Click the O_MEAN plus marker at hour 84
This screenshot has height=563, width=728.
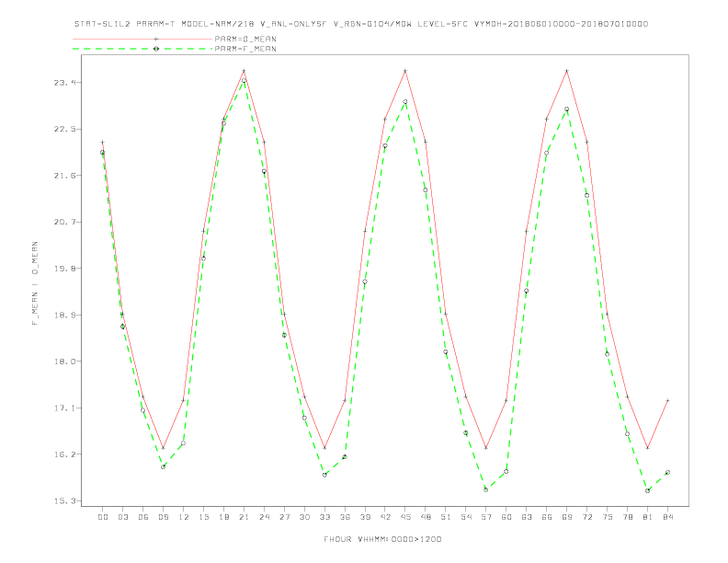(x=667, y=400)
